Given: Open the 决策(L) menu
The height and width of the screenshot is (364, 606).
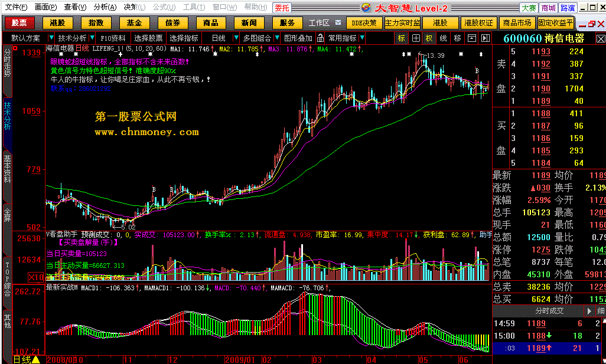Looking at the screenshot, I should (135, 7).
